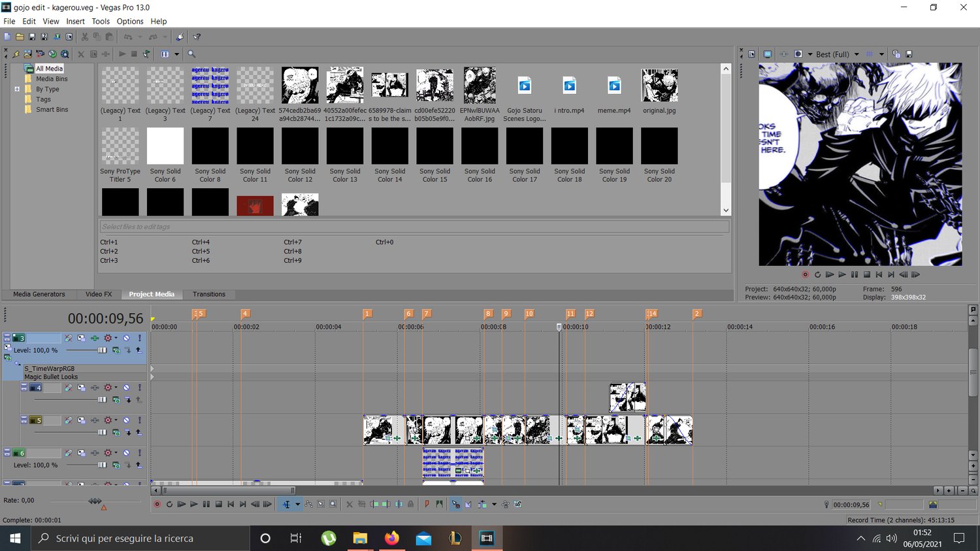Open the Tools menu
The height and width of the screenshot is (551, 980).
click(x=101, y=21)
